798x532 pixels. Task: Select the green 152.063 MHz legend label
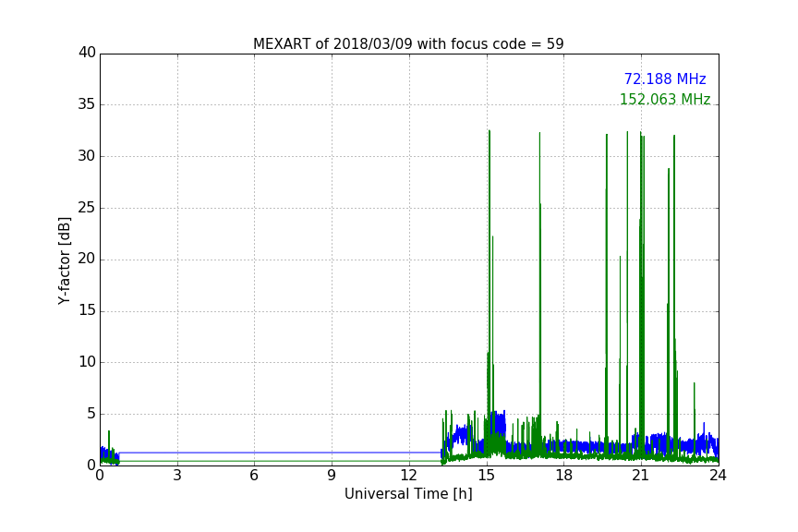pyautogui.click(x=665, y=99)
